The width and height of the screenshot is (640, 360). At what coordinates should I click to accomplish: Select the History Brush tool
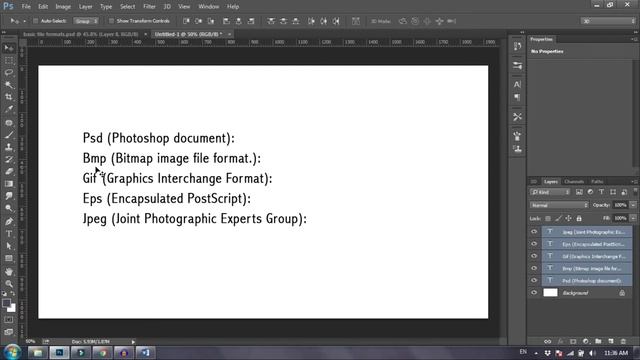9,159
